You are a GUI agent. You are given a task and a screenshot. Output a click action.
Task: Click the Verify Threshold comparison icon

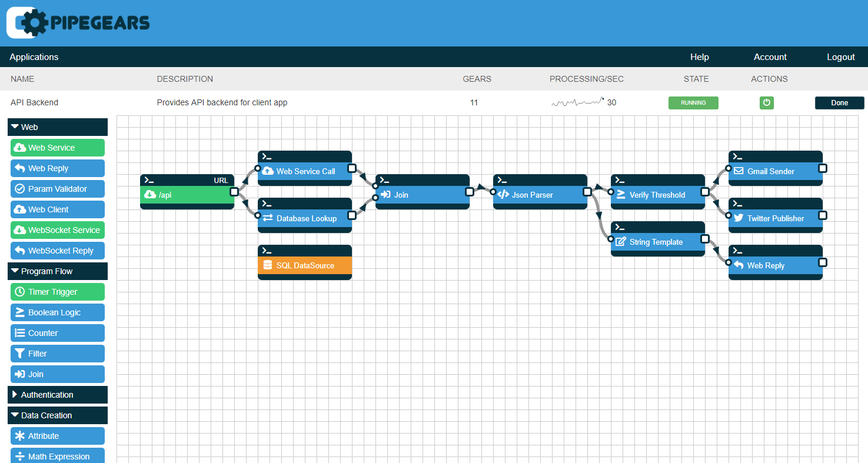(x=620, y=195)
